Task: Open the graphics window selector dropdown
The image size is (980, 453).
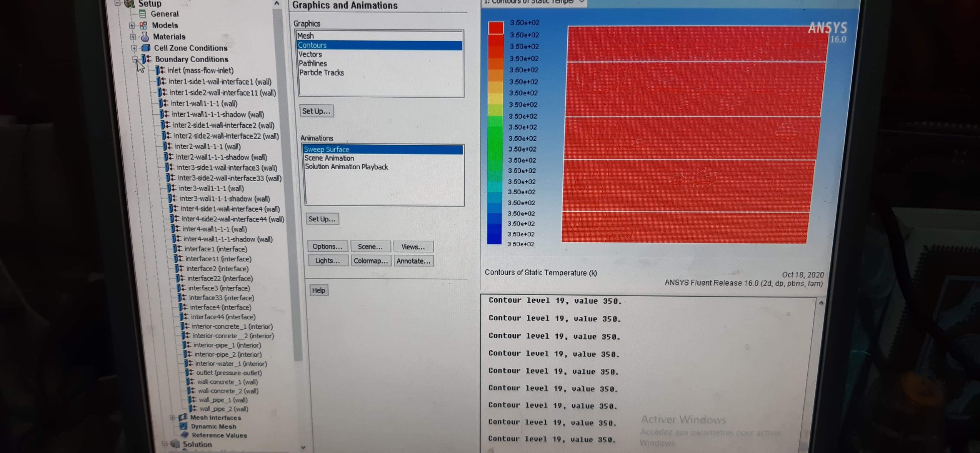Action: coord(582,2)
